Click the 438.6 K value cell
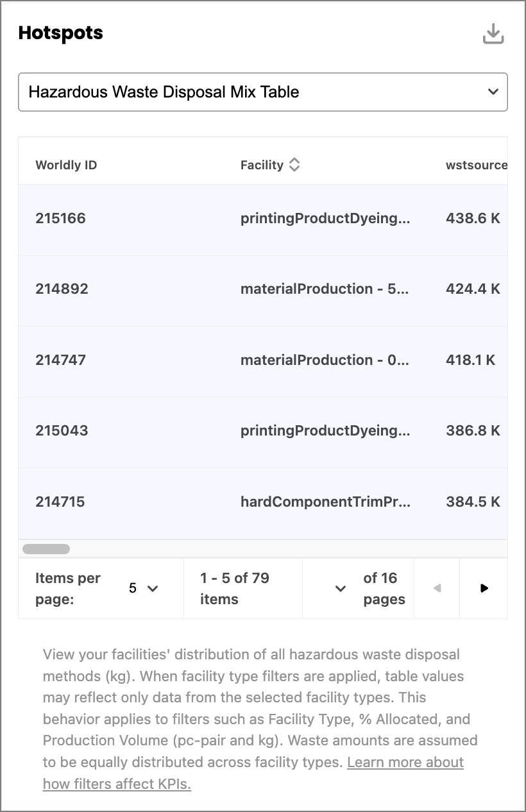526x812 pixels. (x=473, y=218)
